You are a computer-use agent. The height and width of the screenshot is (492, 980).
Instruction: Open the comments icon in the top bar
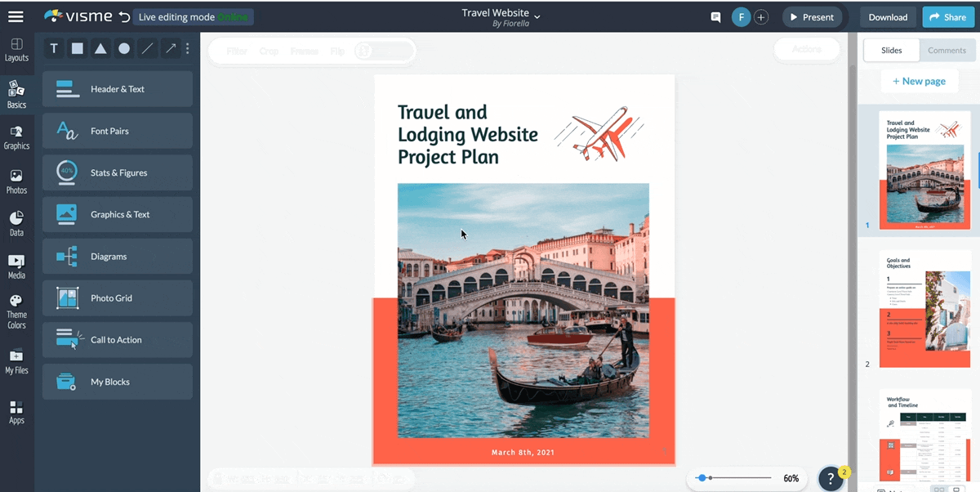[715, 16]
